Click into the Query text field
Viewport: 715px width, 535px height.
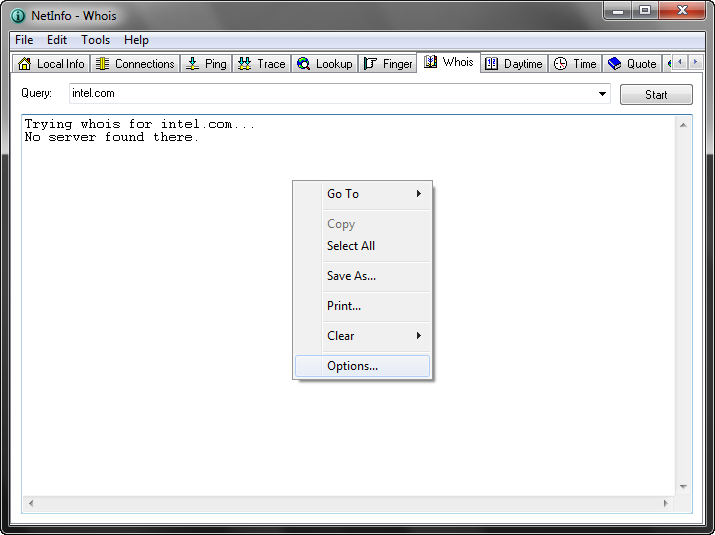pos(330,94)
